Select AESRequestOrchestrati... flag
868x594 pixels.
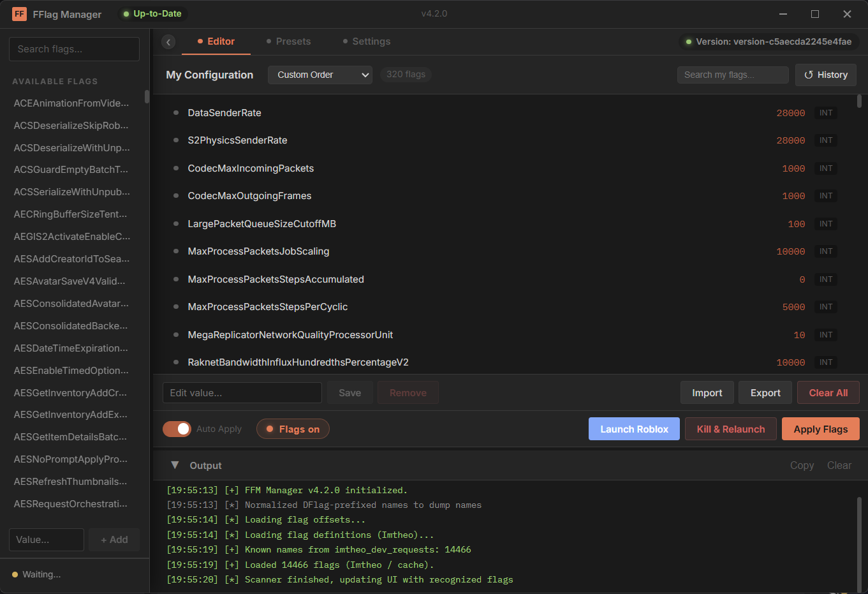point(71,504)
